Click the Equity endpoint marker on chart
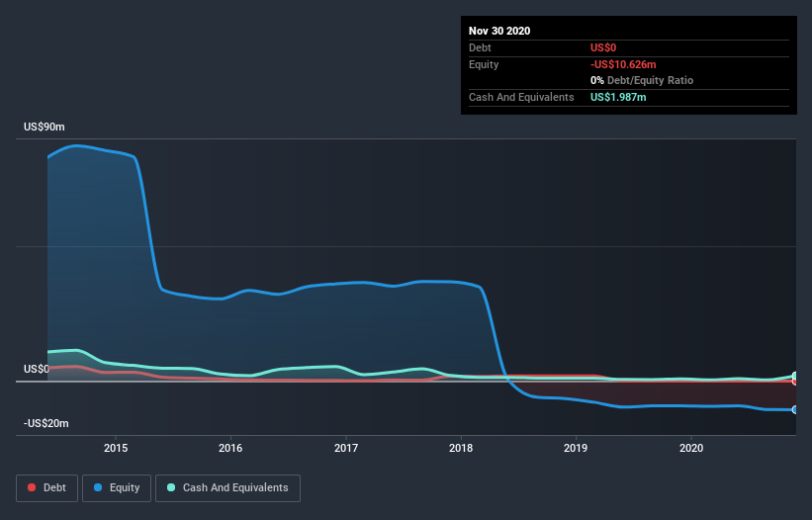 [x=795, y=410]
